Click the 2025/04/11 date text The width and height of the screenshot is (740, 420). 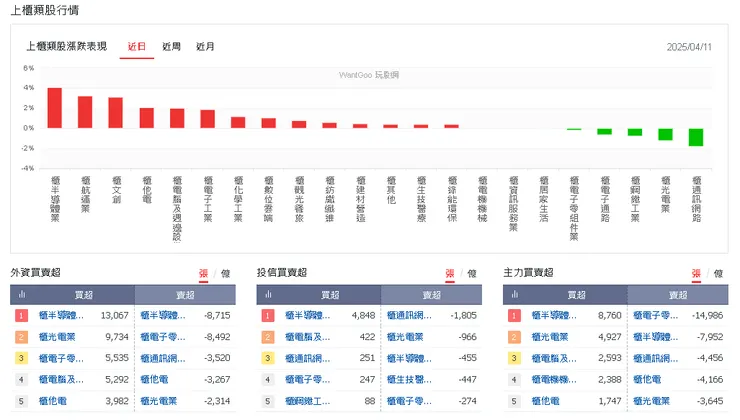coord(689,47)
